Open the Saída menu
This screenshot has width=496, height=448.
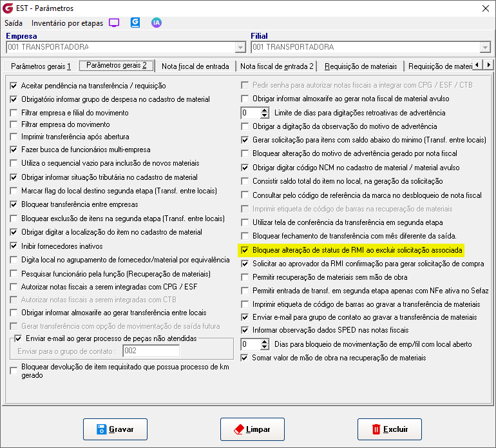(x=14, y=23)
